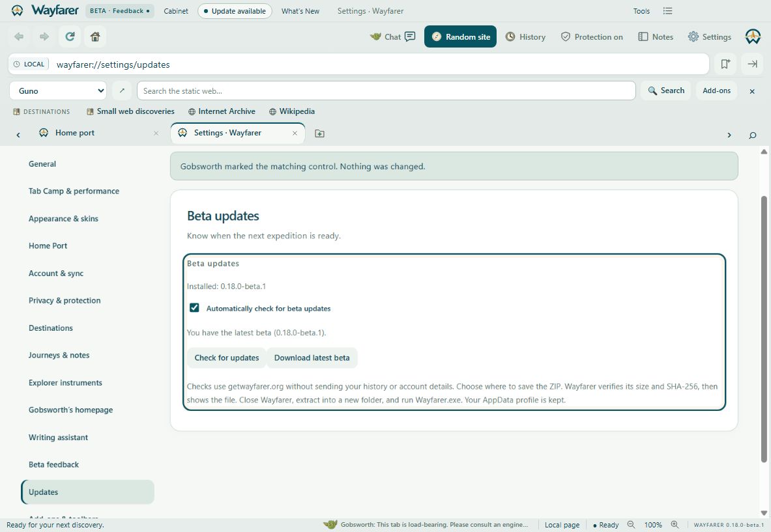Open History from the toolbar
This screenshot has height=532, width=771.
(x=526, y=36)
